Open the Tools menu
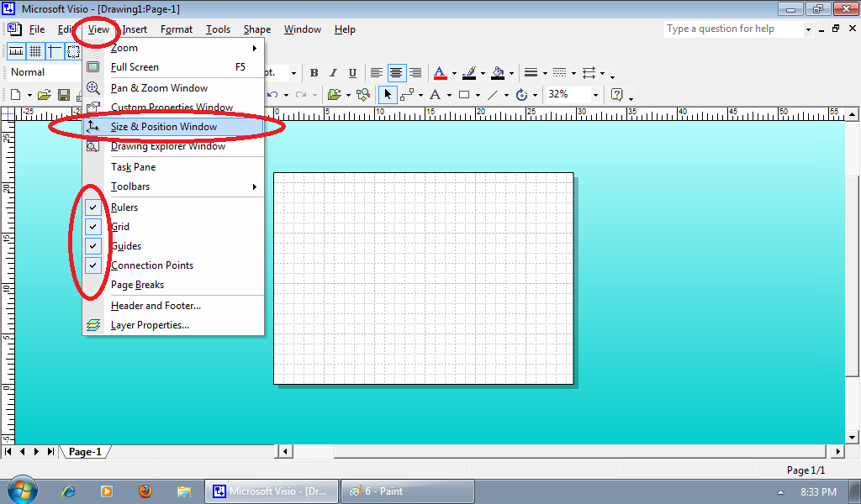The image size is (861, 504). coord(218,29)
